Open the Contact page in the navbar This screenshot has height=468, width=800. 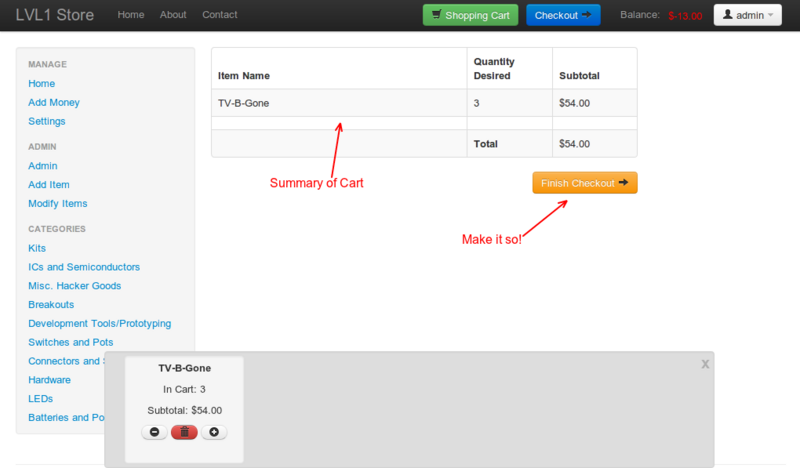pyautogui.click(x=220, y=15)
